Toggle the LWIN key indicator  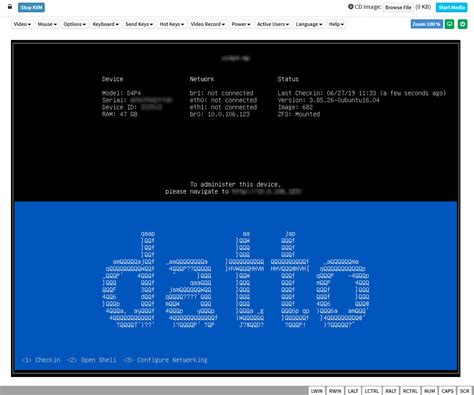coord(317,391)
